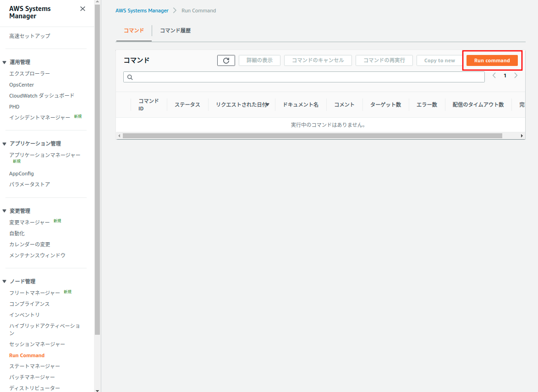The height and width of the screenshot is (392, 538).
Task: Click the search magnifier icon
Action: point(130,77)
